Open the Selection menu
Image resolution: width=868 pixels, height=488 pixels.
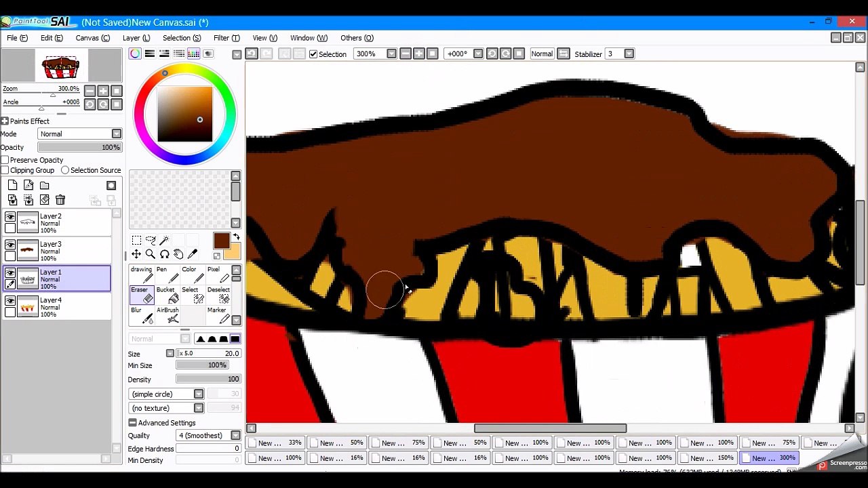click(x=182, y=38)
